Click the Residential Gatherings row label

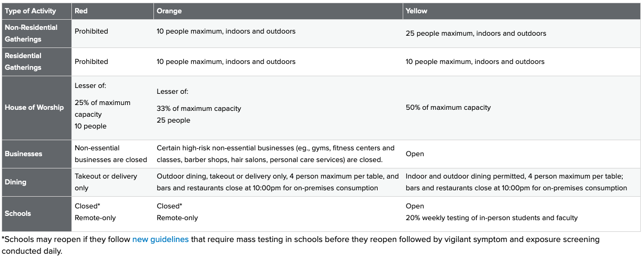[23, 61]
